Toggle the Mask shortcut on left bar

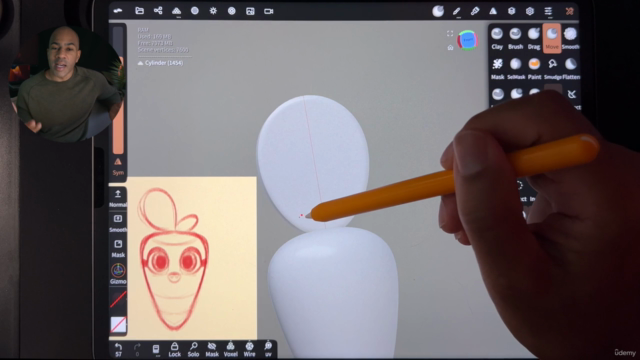(x=118, y=248)
